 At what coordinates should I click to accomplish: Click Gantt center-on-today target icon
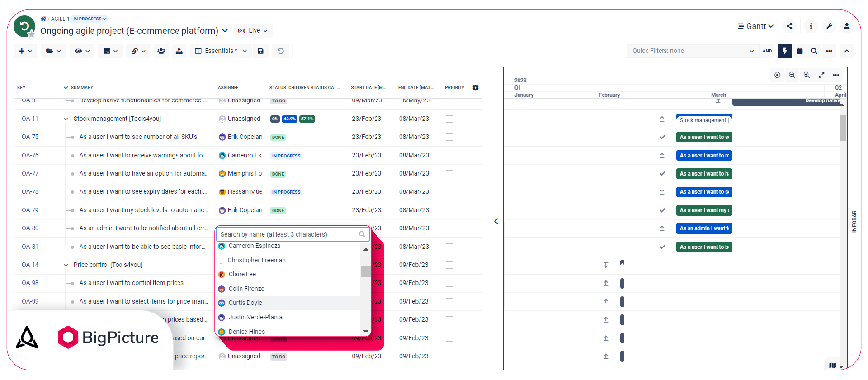click(x=777, y=75)
